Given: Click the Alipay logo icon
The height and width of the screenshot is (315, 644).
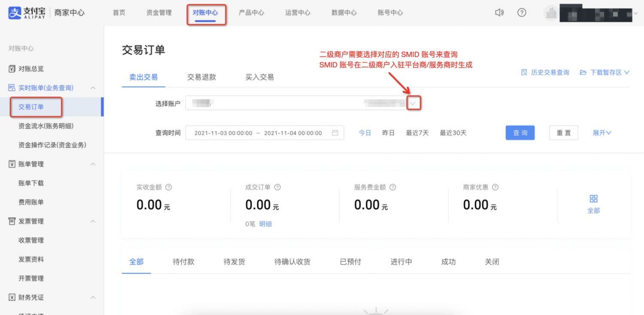Looking at the screenshot, I should 15,13.
